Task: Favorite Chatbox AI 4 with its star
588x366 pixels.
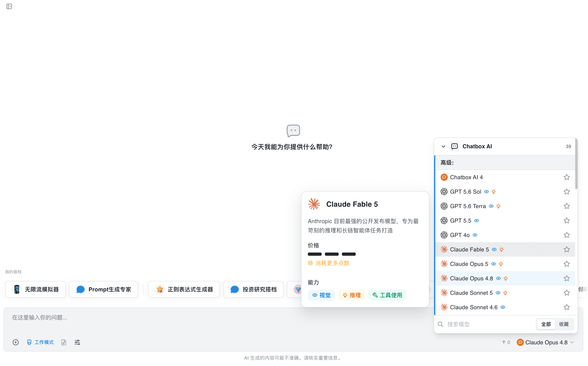Action: click(567, 177)
